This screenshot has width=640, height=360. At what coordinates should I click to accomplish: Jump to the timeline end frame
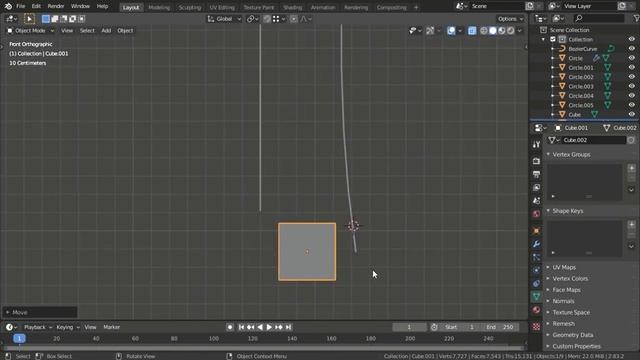pos(288,327)
